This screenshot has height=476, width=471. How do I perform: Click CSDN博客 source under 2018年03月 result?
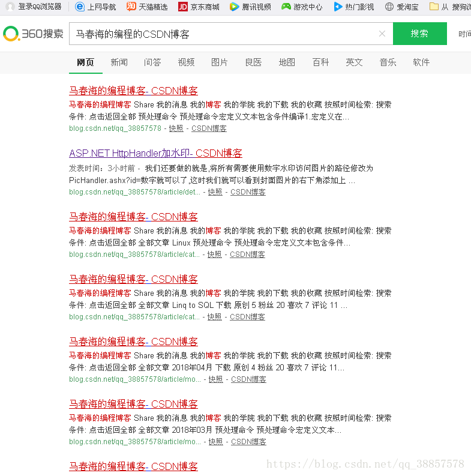click(248, 442)
